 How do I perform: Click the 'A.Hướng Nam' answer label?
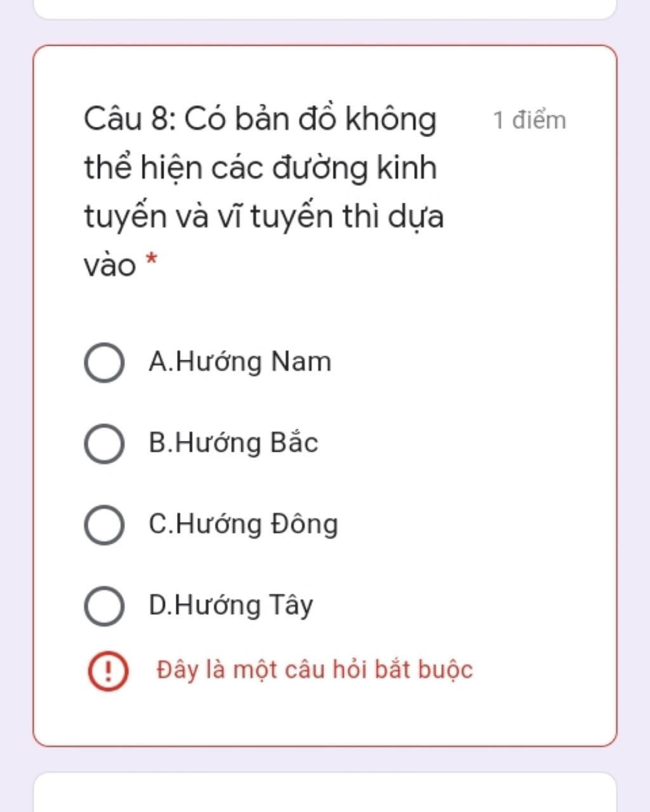pyautogui.click(x=240, y=362)
